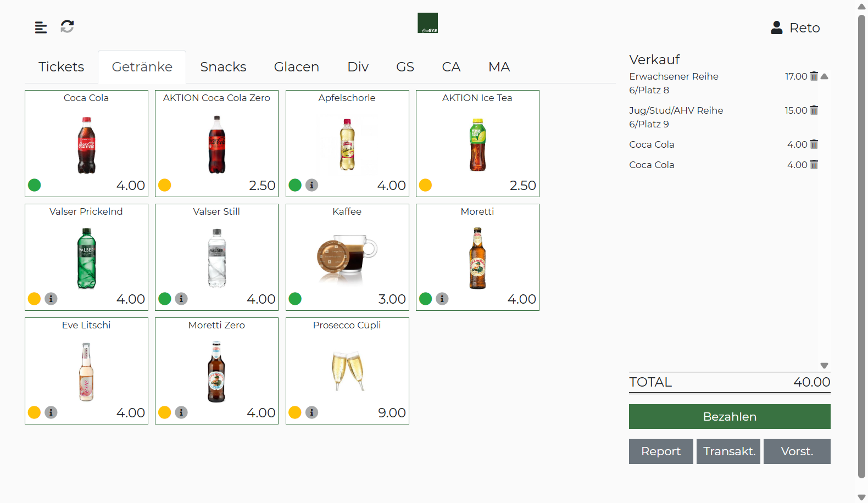The width and height of the screenshot is (868, 503).
Task: Click the green stock dot on Kaffee
Action: click(295, 299)
